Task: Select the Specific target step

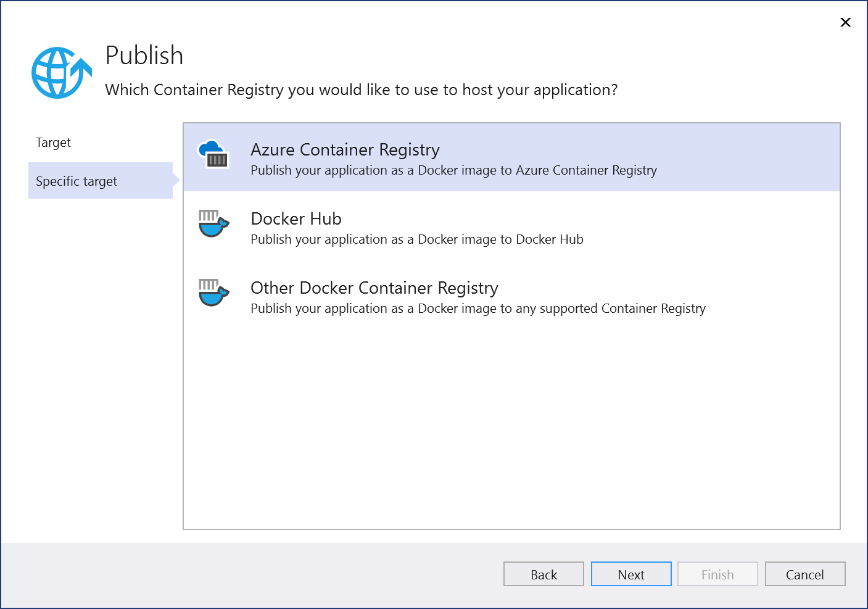Action: (76, 181)
